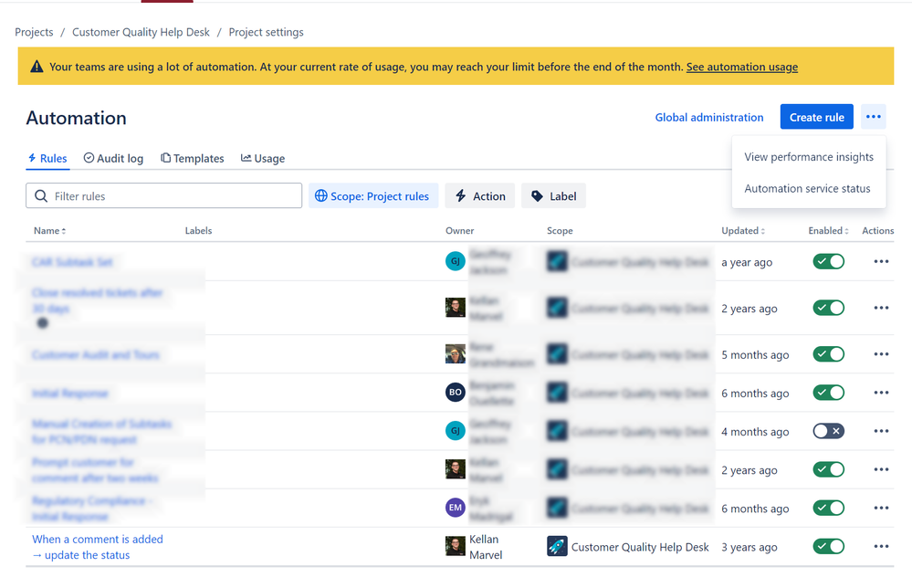Follow the See automation usage link
The image size is (912, 588).
(x=742, y=67)
